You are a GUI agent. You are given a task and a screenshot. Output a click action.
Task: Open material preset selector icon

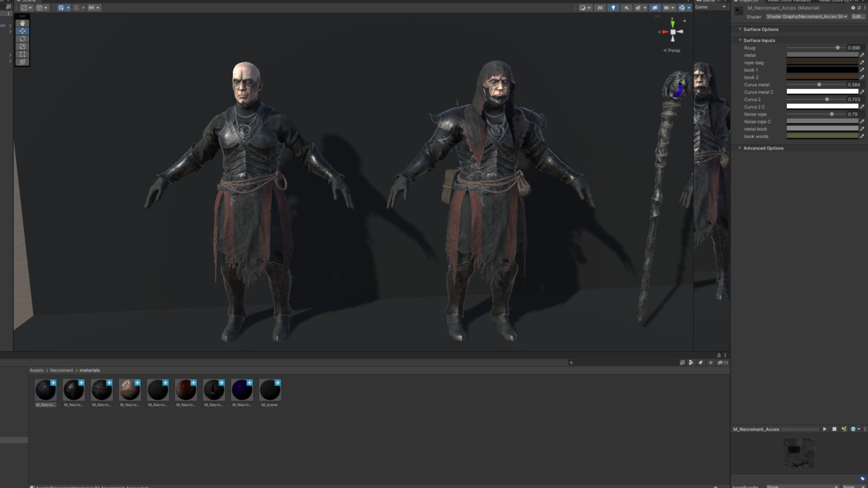[859, 8]
